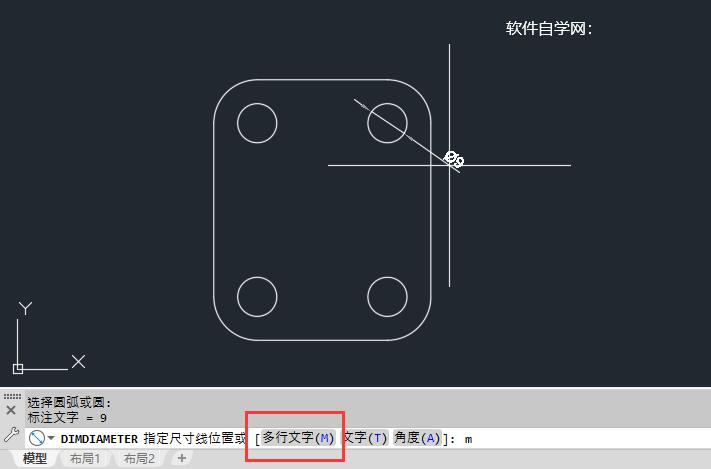
Task: Click the DIMDIAMETER command icon
Action: click(36, 438)
